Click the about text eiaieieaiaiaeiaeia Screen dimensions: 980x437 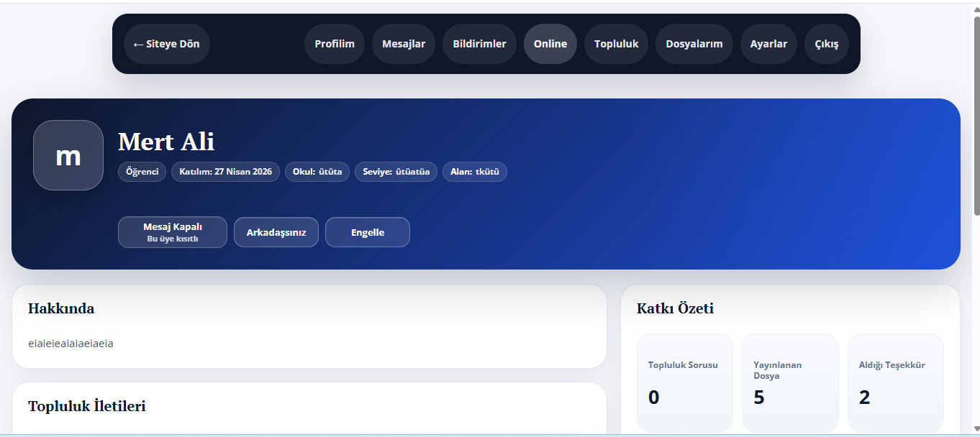71,344
